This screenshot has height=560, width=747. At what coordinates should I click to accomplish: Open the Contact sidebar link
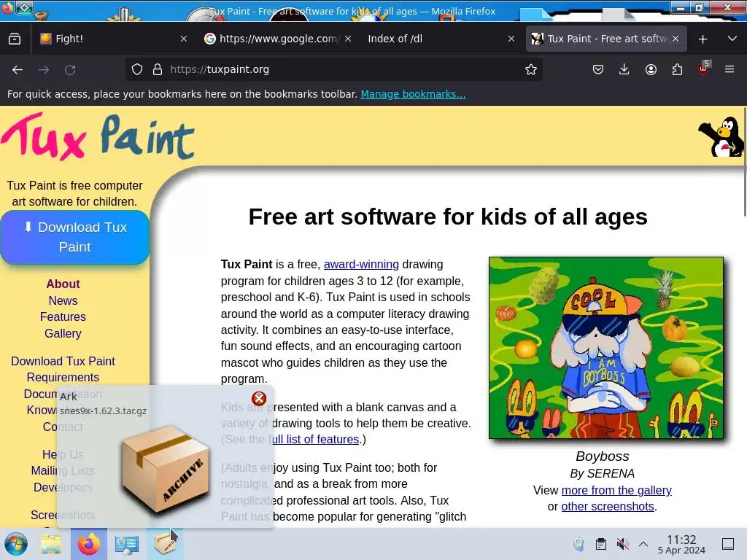click(x=63, y=427)
